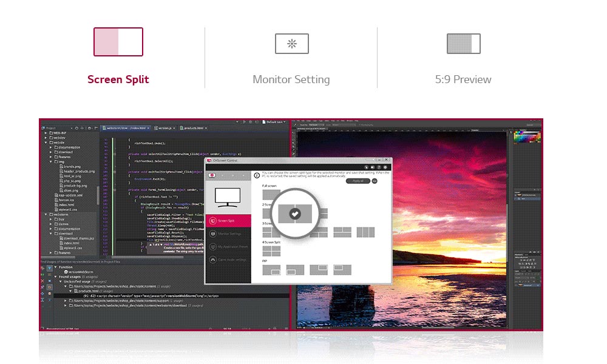Select brands.png in the project tree
Image resolution: width=607 pixels, height=364 pixels.
[x=70, y=166]
